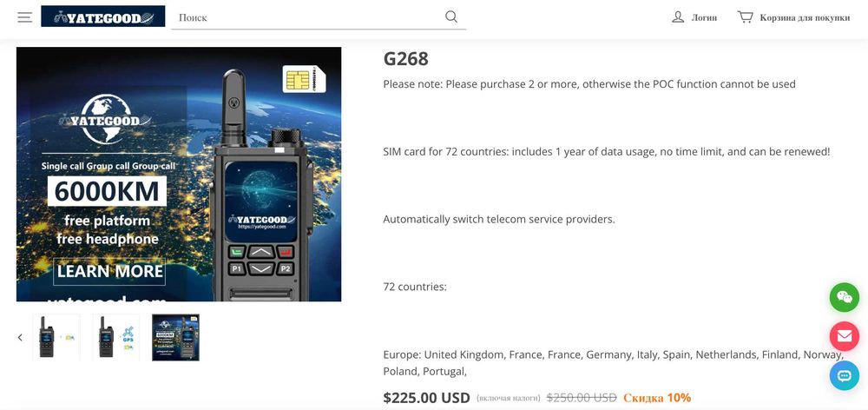Open the red email contact button

tap(845, 336)
